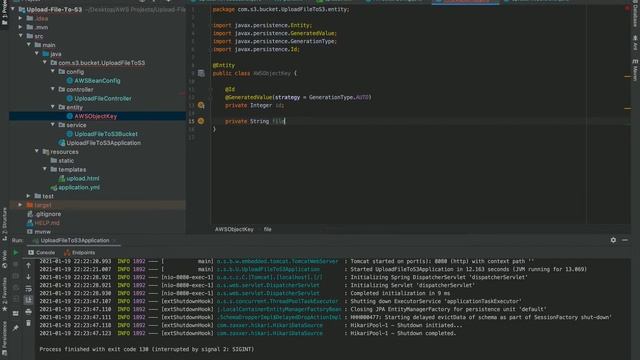
Task: Click the package declaration line in editor
Action: point(281,9)
